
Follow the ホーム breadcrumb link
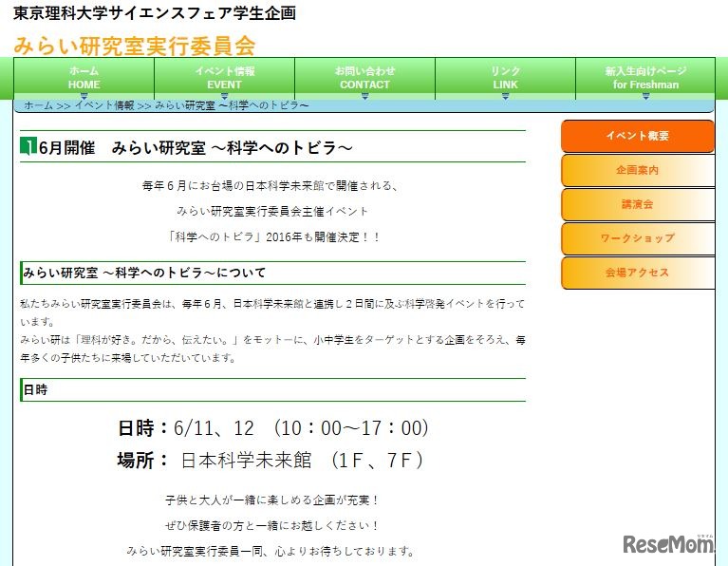click(x=38, y=105)
